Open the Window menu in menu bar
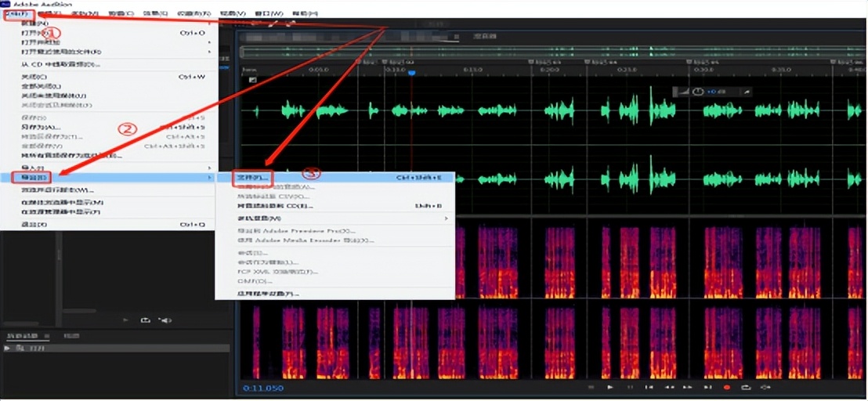Image resolution: width=868 pixels, height=401 pixels. point(270,14)
